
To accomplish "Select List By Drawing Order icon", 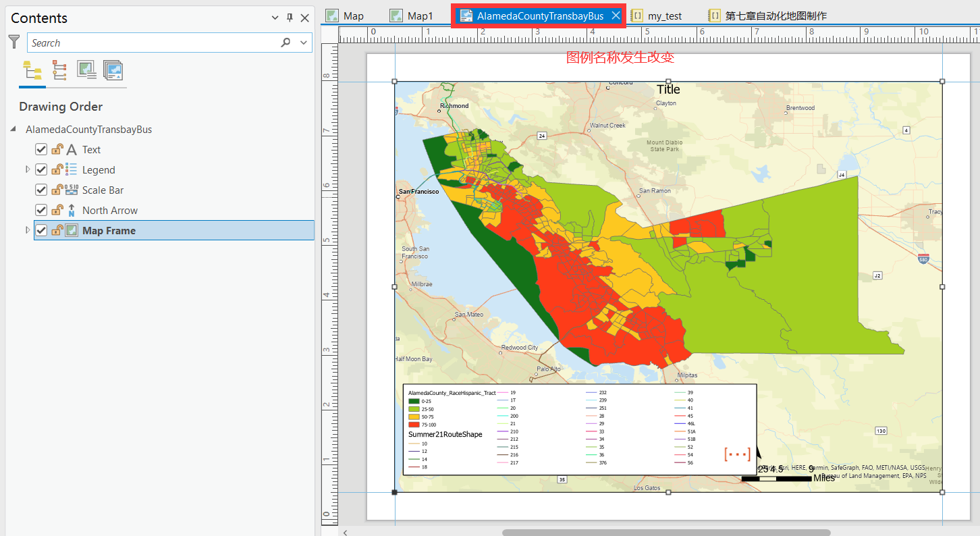I will pos(32,70).
